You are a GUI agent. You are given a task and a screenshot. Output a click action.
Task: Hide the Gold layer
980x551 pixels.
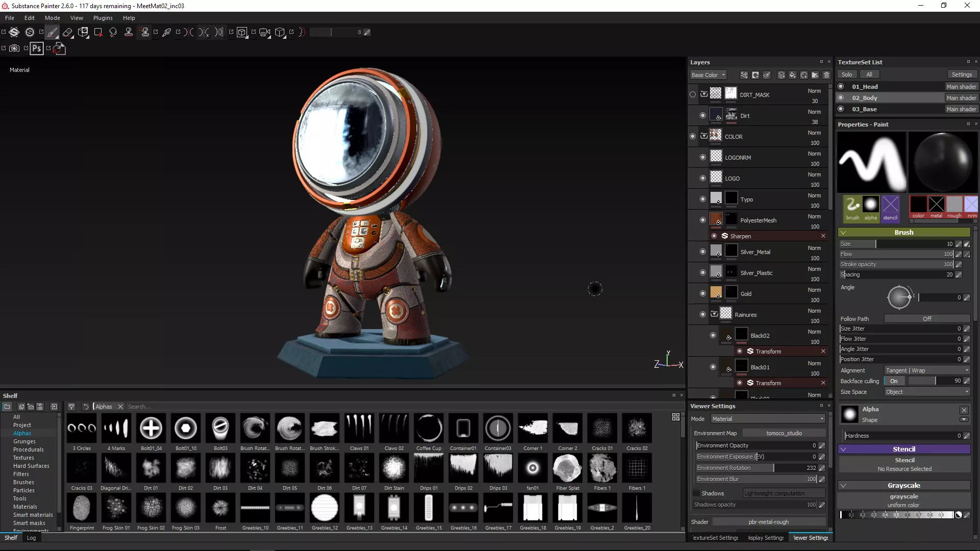[x=703, y=293]
